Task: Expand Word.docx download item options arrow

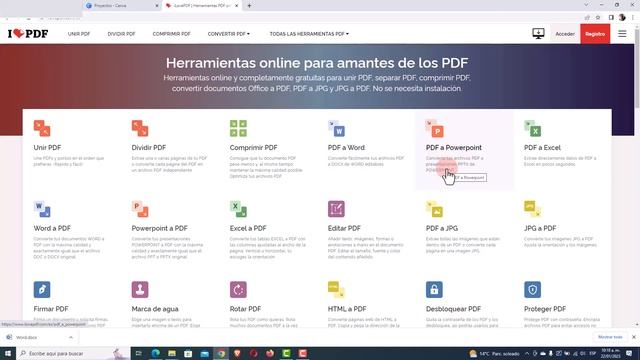Action: point(71,338)
